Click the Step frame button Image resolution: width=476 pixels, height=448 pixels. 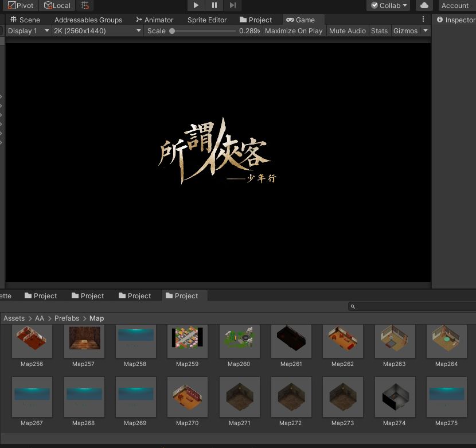click(232, 6)
